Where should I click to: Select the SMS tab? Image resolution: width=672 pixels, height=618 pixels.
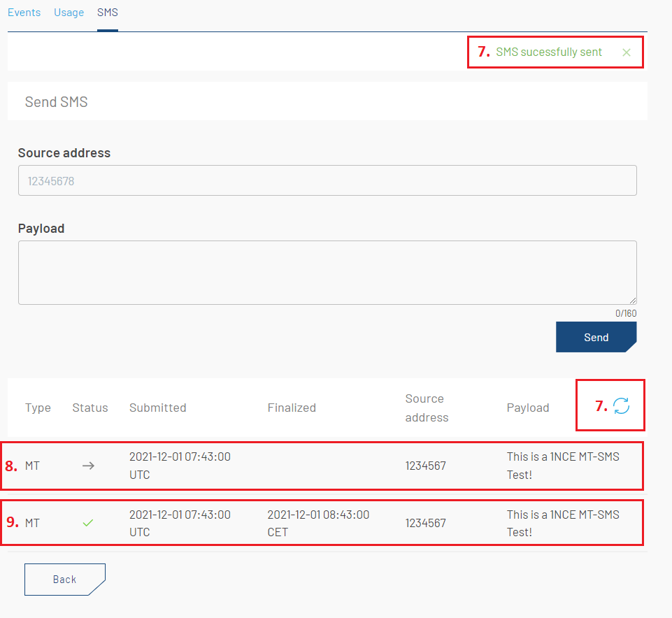(108, 13)
